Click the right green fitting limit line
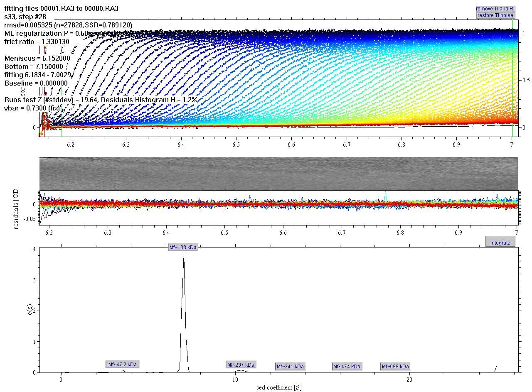The height and width of the screenshot is (392, 532). coord(512,83)
